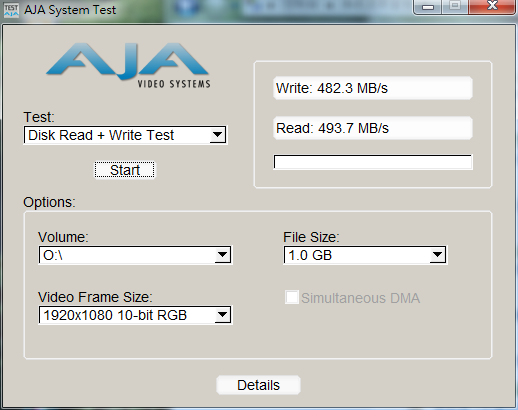Viewport: 518px width, 410px height.
Task: Toggle the Simultaneous DMA checkbox
Action: [292, 297]
